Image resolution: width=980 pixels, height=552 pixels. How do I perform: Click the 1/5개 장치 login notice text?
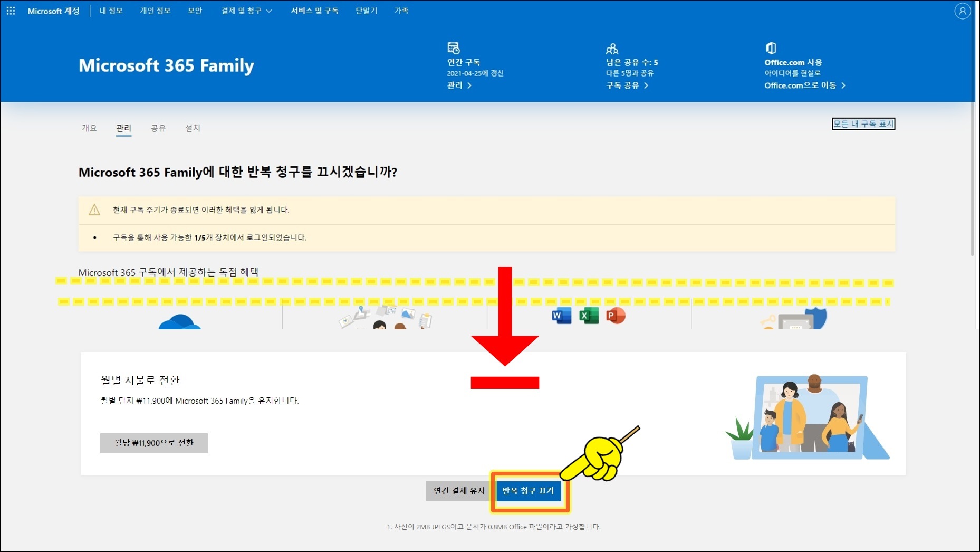(x=209, y=237)
